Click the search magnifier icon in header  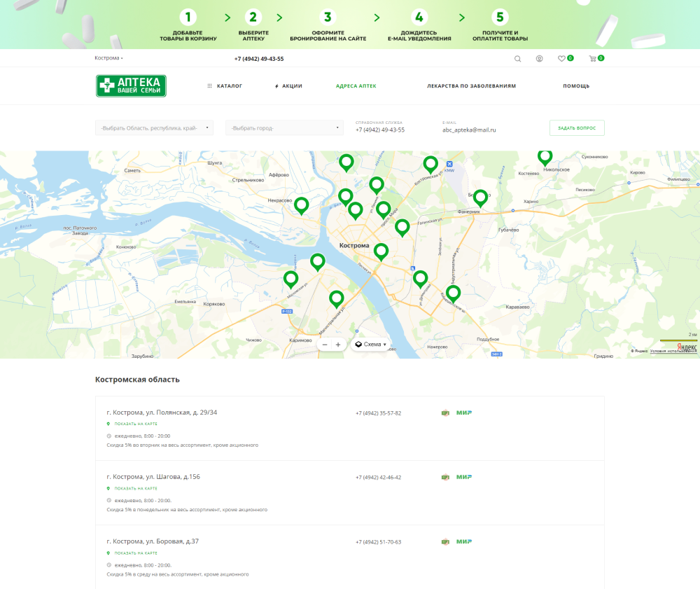[518, 59]
